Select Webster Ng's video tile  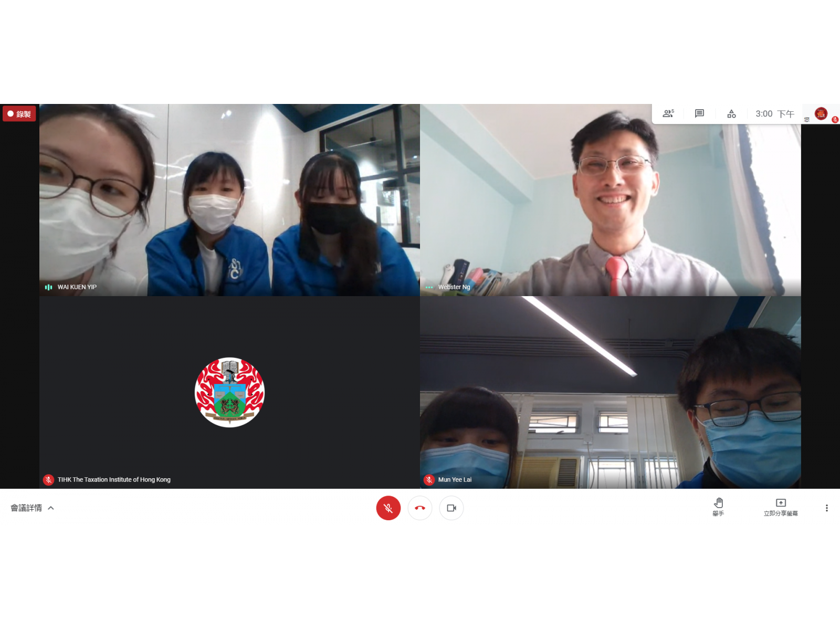[x=610, y=199]
